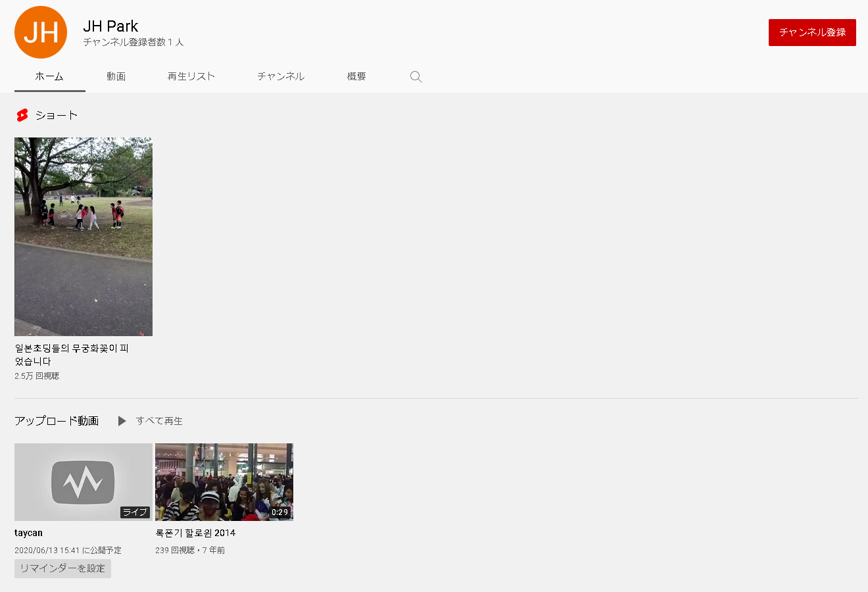
Task: Open the 록폰기 할로윈 2014 video title
Action: (x=195, y=533)
